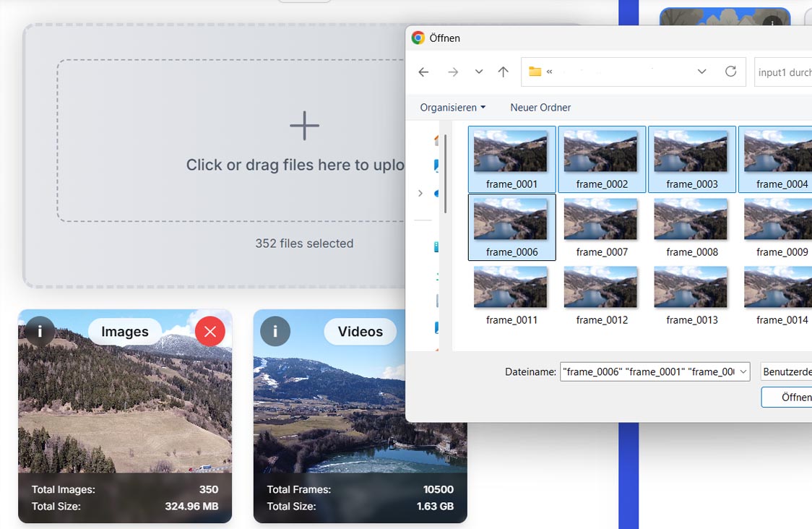Open the Organisieren menu
Viewport: 812px width, 529px height.
451,107
